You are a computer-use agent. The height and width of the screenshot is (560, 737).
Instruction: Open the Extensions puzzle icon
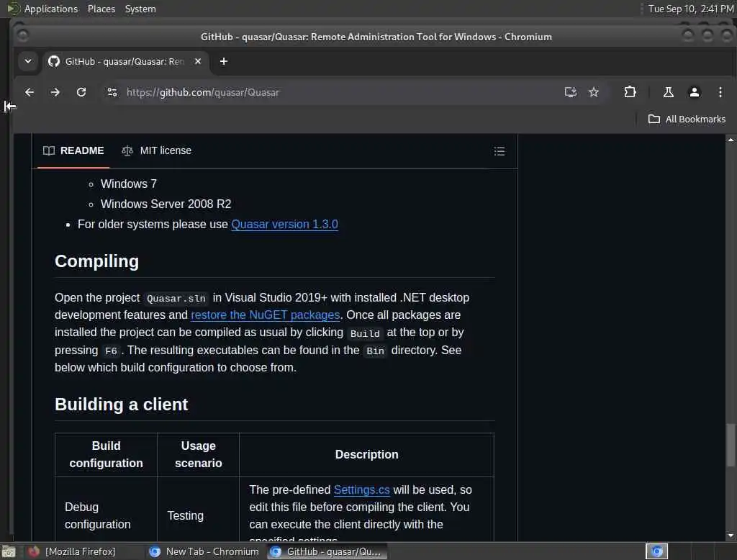pos(630,92)
